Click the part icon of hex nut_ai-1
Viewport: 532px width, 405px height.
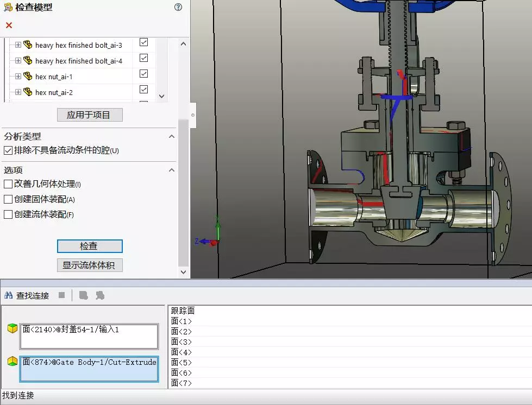click(28, 77)
